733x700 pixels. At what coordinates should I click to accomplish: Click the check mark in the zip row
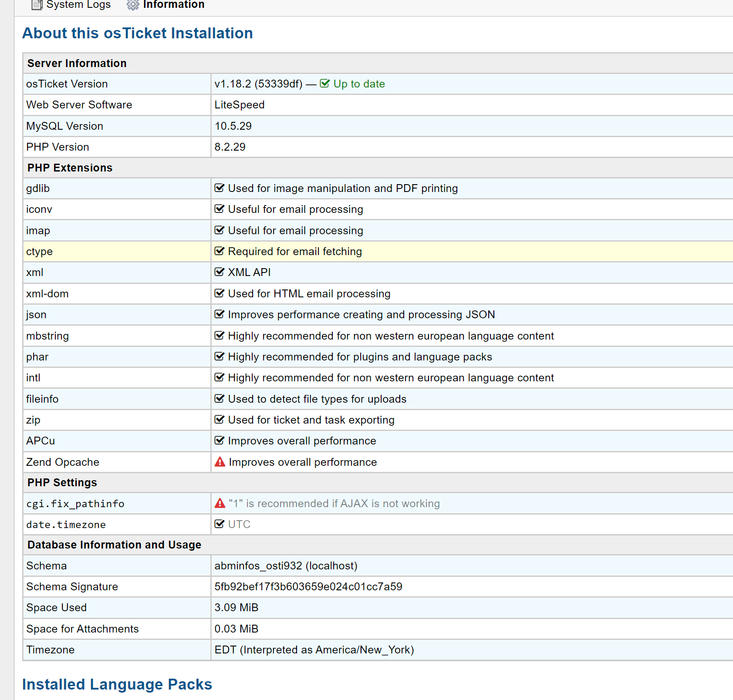(x=220, y=420)
